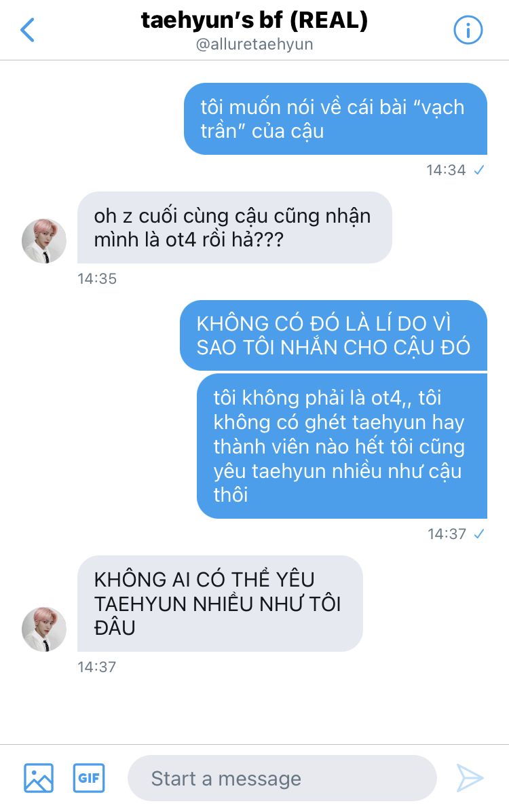Tap the 14:34 sent timestamp

coord(446,170)
